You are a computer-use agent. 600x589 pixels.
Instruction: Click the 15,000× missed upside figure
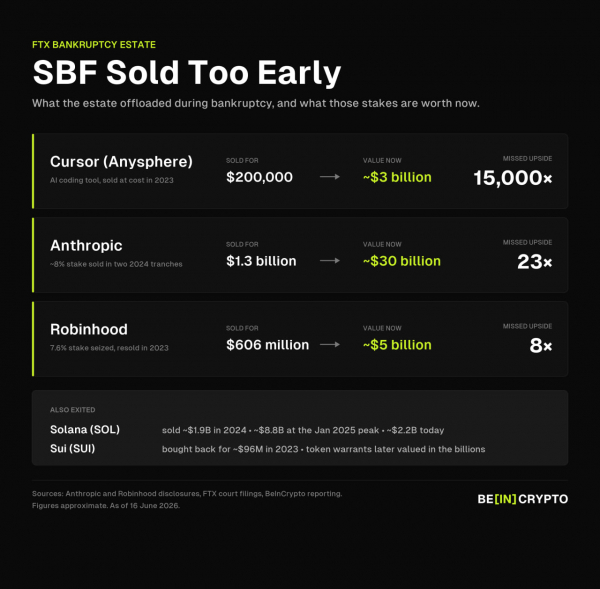click(x=513, y=178)
